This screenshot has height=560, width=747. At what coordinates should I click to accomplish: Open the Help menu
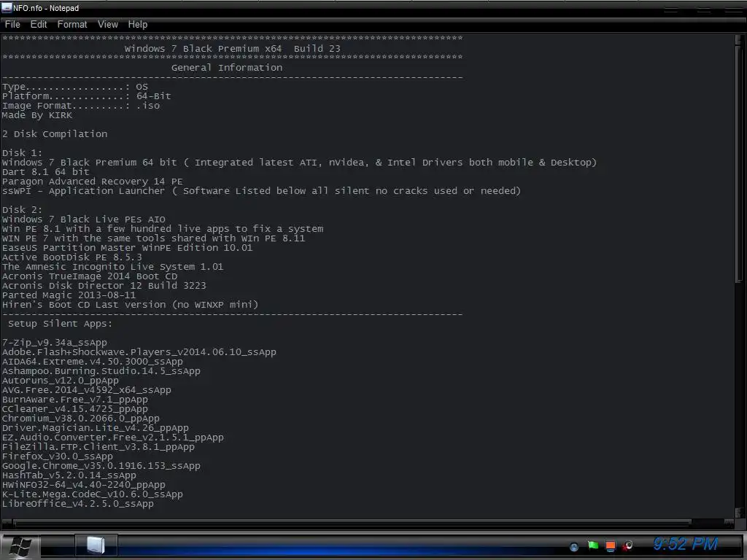138,24
